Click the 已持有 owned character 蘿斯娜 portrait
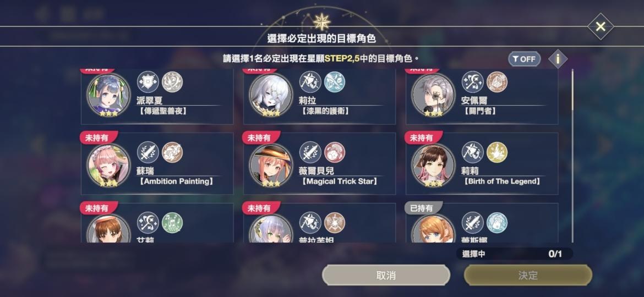644x297 pixels. 433,228
